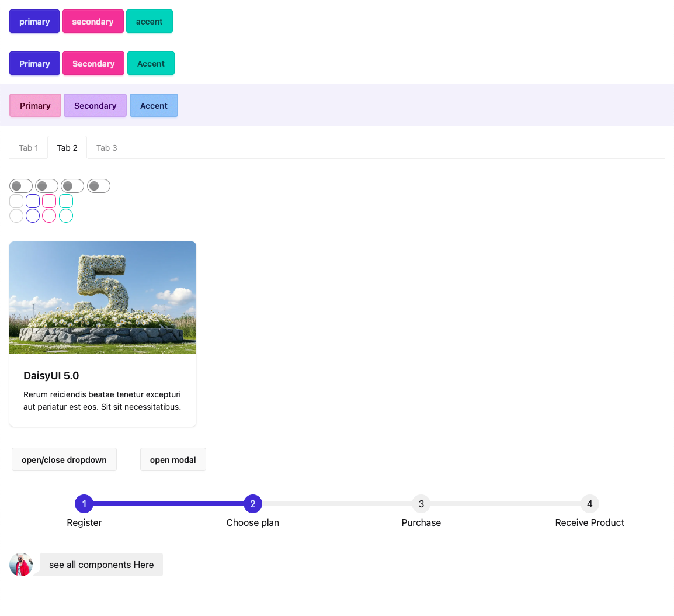The height and width of the screenshot is (616, 674).
Task: Check the teal circular checkbox
Action: [65, 201]
